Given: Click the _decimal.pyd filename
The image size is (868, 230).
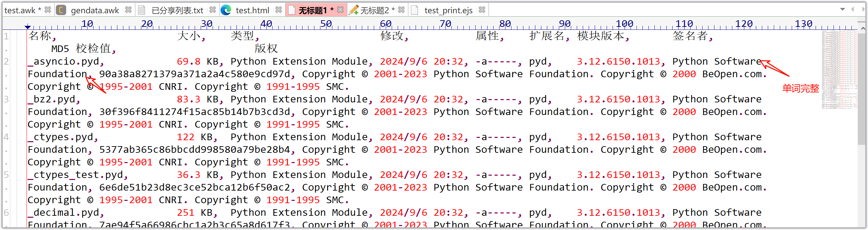Looking at the screenshot, I should click(x=63, y=212).
